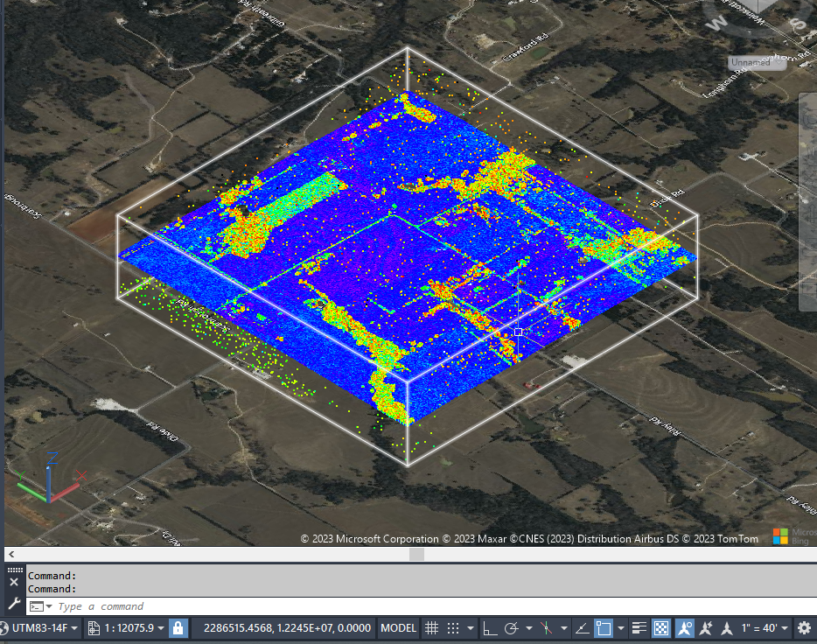Enable snap mode in the status bar
817x644 pixels.
(454, 627)
